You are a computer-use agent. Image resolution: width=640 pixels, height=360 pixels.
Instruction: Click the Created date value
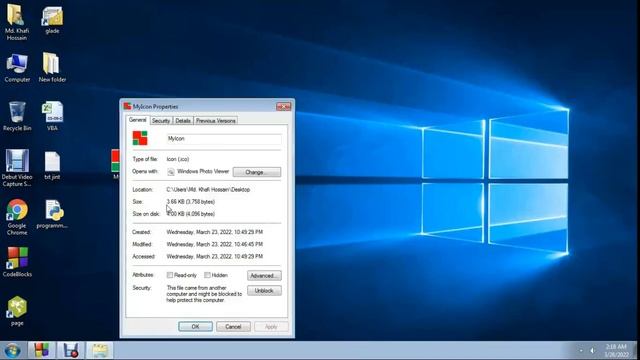(215, 232)
